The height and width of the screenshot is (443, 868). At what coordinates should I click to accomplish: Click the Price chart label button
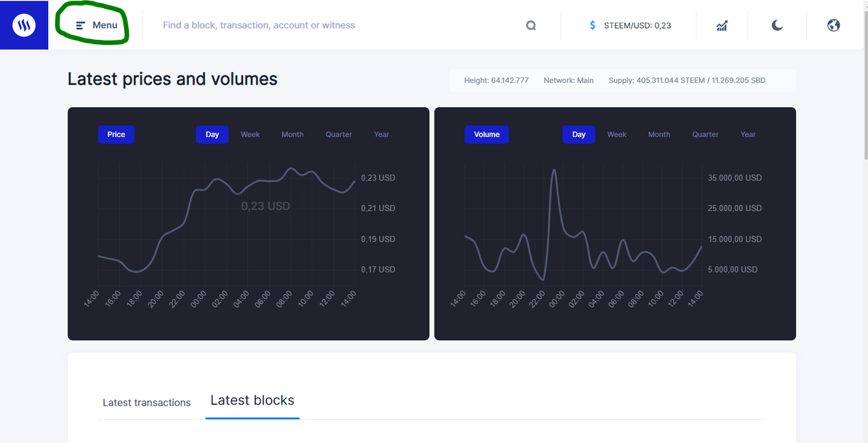pyautogui.click(x=116, y=134)
